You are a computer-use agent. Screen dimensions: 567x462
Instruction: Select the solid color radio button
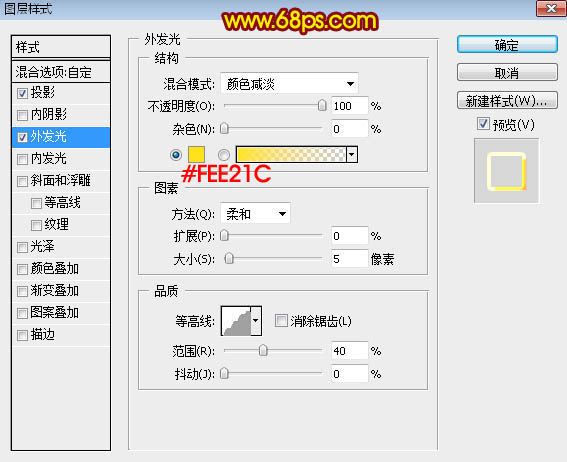[176, 155]
